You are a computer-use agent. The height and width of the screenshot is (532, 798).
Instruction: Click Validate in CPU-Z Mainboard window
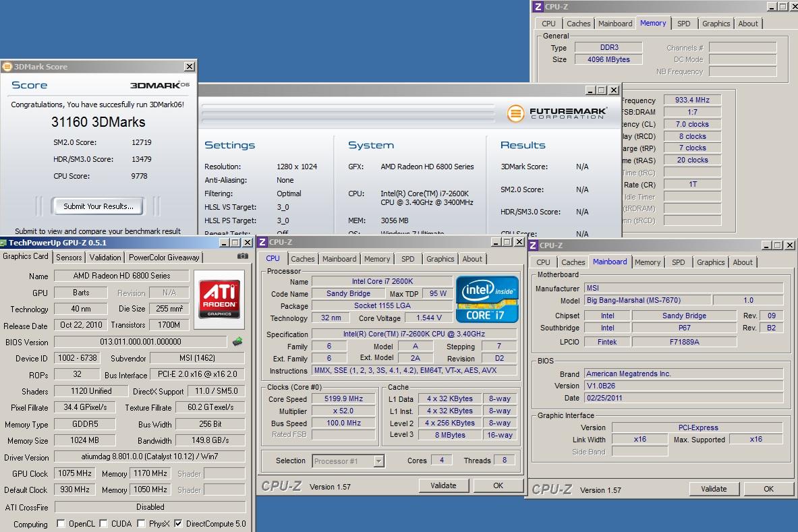[714, 489]
